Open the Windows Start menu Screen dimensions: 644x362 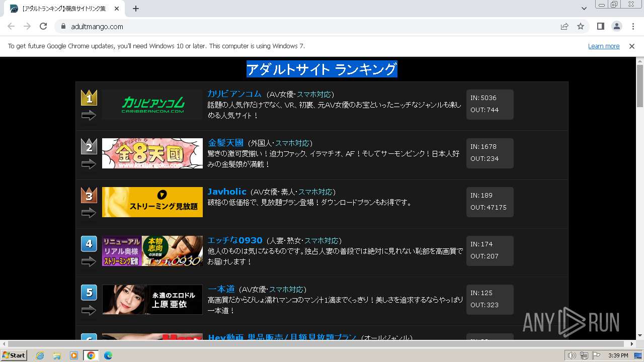(x=14, y=355)
